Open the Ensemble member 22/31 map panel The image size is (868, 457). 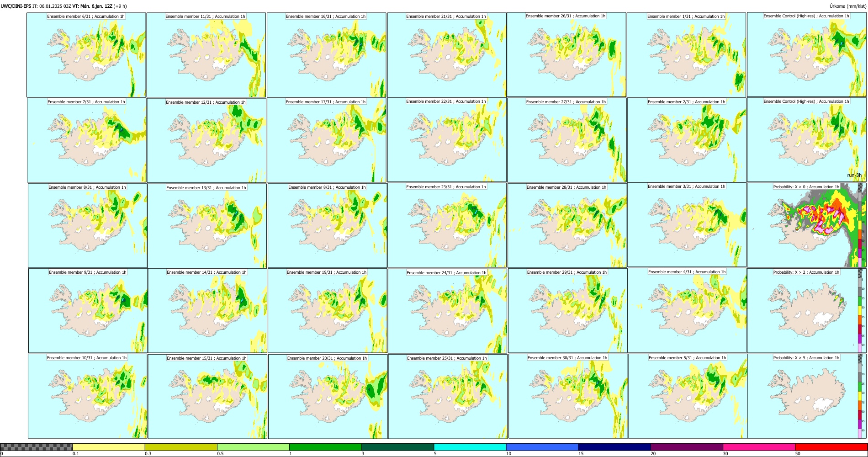click(447, 140)
